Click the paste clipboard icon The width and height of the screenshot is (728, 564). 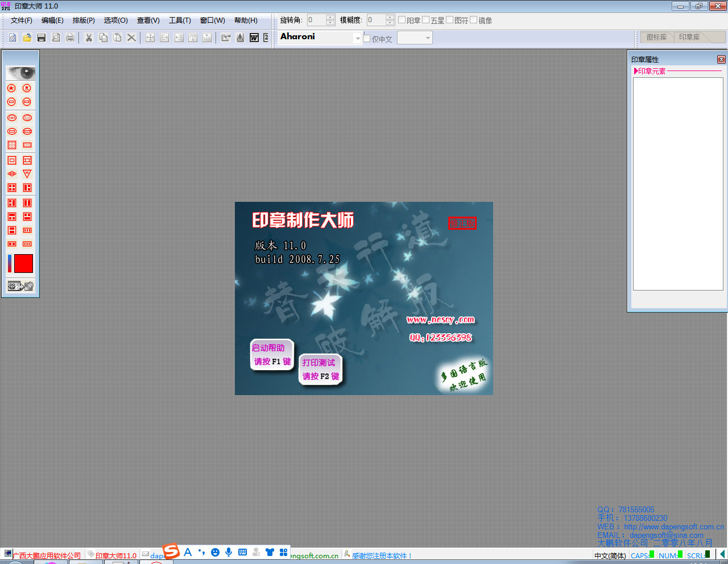tap(117, 38)
